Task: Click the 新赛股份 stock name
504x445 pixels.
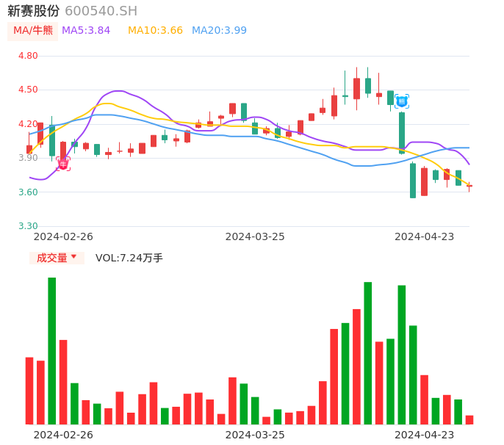Action: coord(33,11)
